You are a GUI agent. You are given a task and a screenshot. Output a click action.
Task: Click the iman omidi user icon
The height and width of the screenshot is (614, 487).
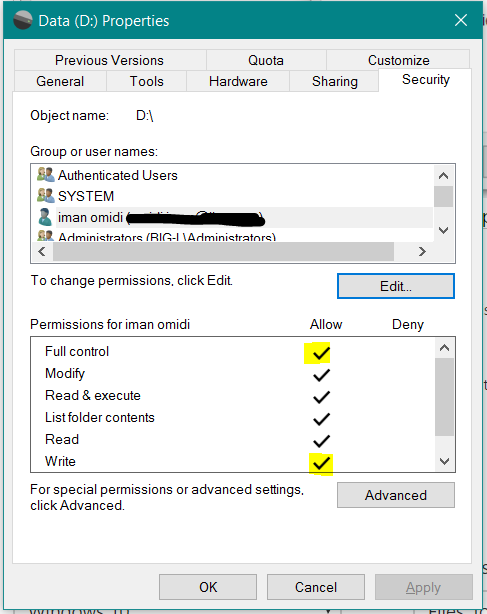coord(45,217)
